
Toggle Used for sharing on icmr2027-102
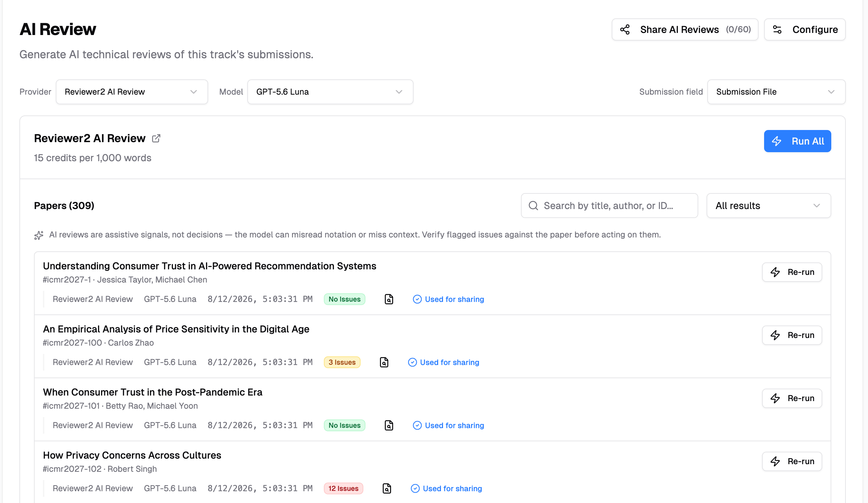click(x=446, y=488)
